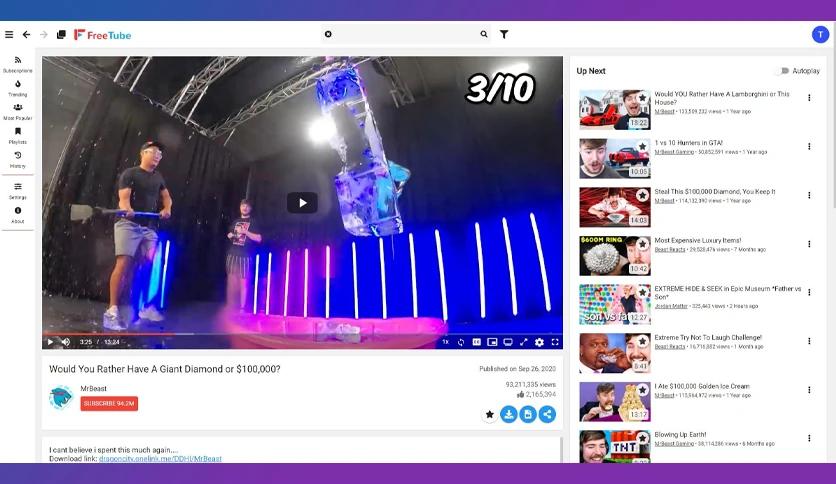The image size is (836, 484).
Task: Click the FreeTube logo
Action: click(x=102, y=35)
